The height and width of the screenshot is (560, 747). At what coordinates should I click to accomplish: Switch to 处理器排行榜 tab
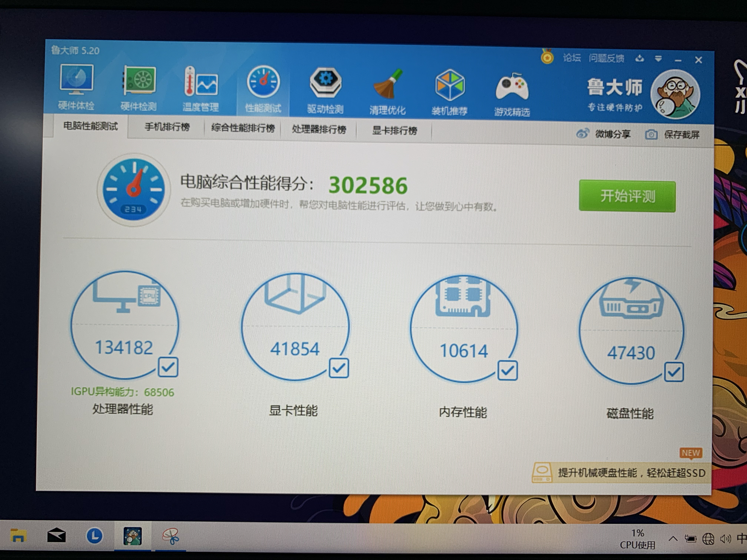319,129
